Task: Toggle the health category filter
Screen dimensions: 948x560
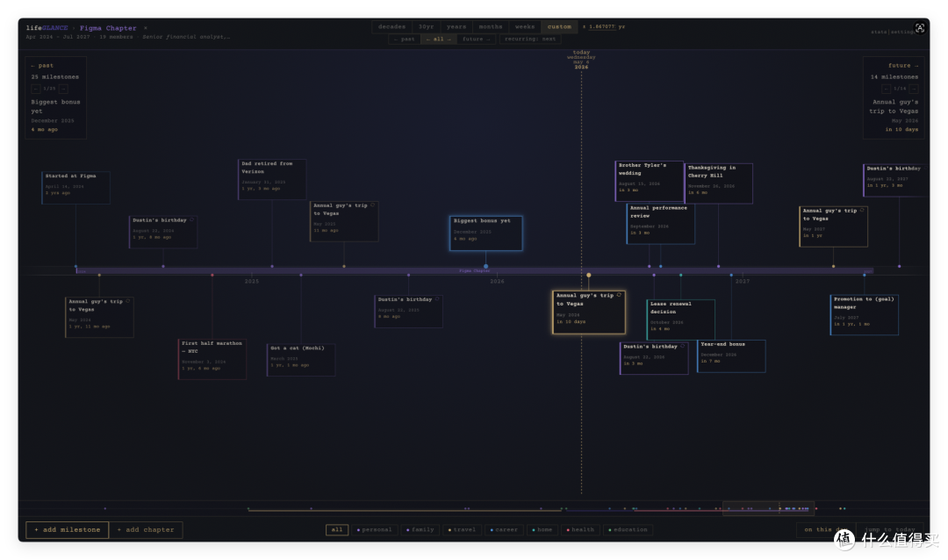Action: click(x=580, y=530)
